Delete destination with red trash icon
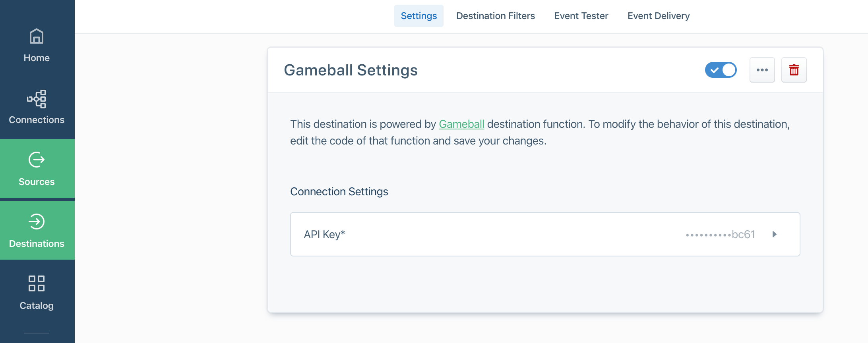The width and height of the screenshot is (868, 343). coord(794,70)
